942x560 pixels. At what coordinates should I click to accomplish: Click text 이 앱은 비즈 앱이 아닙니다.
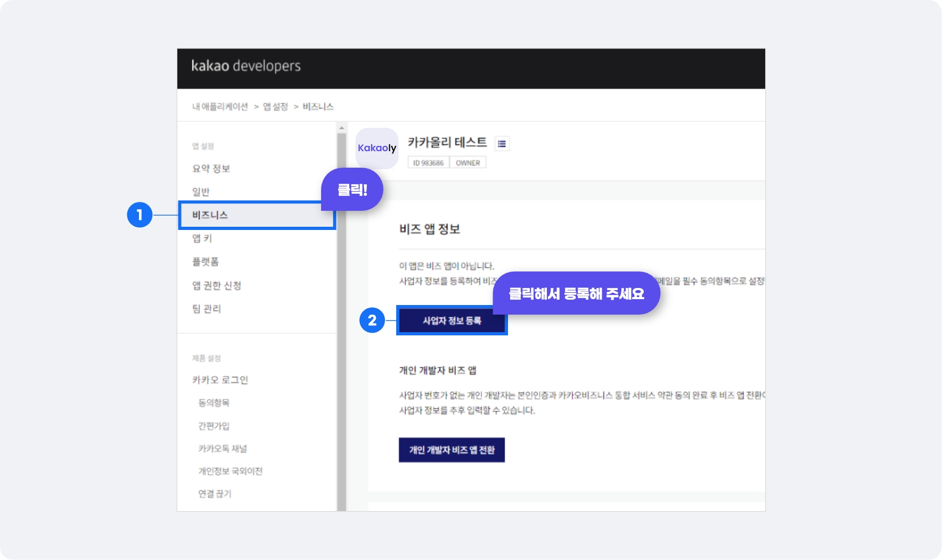[447, 266]
